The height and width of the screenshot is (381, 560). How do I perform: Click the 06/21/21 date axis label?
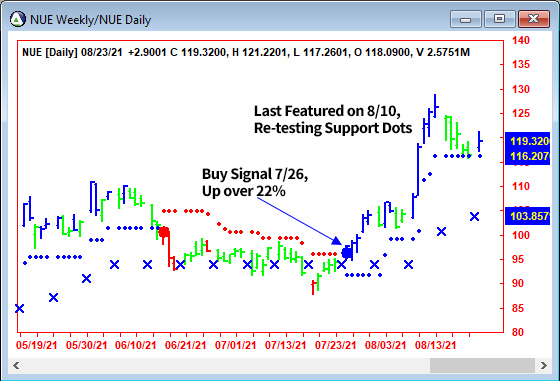tap(186, 345)
